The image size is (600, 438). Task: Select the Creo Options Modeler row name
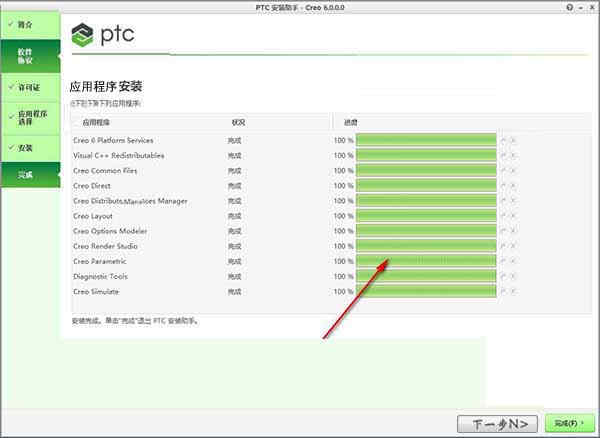coord(110,231)
